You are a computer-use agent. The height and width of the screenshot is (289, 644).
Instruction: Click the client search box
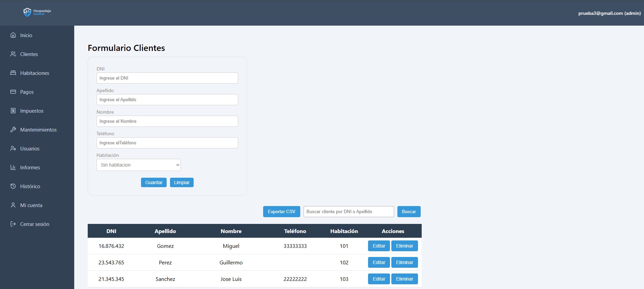pos(348,211)
